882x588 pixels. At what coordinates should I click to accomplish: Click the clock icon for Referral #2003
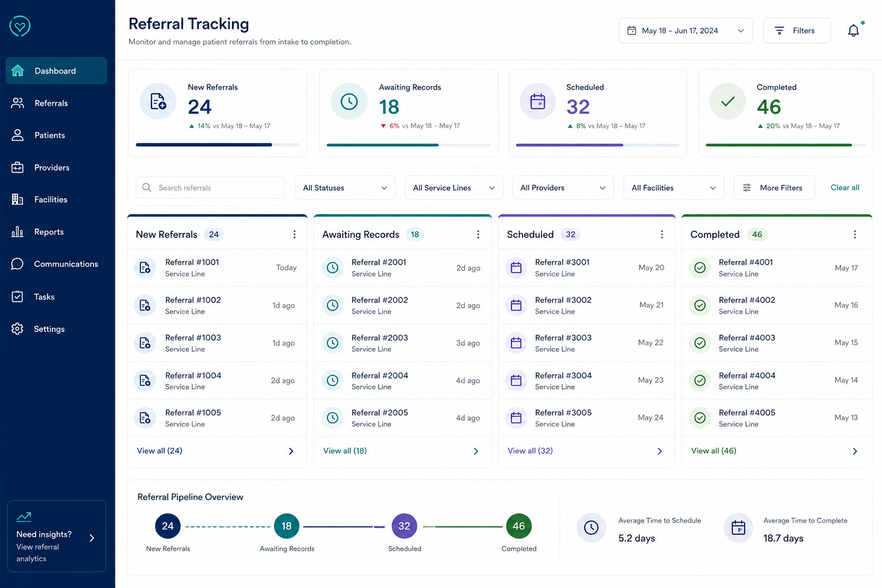332,343
